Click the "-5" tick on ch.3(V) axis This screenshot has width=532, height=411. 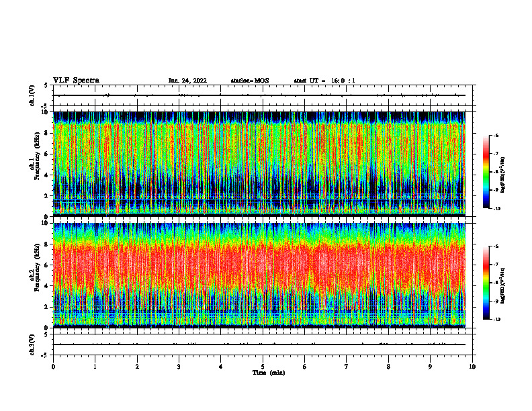[44, 355]
